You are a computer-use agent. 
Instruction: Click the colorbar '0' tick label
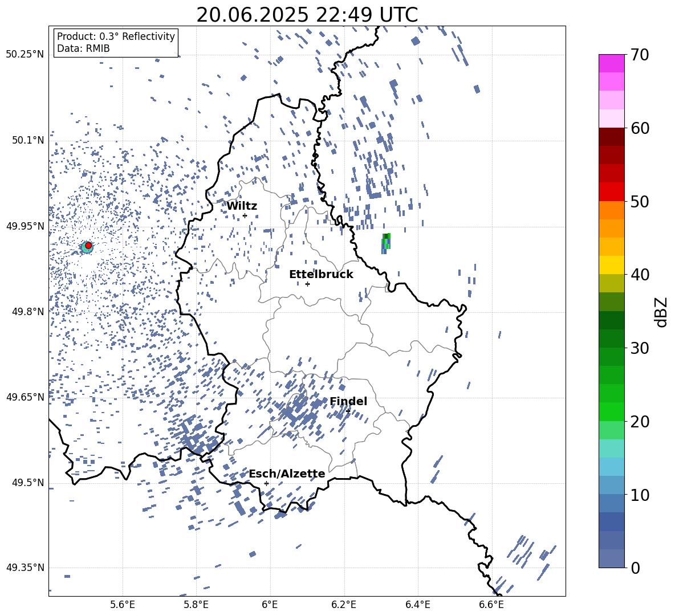[x=635, y=568]
